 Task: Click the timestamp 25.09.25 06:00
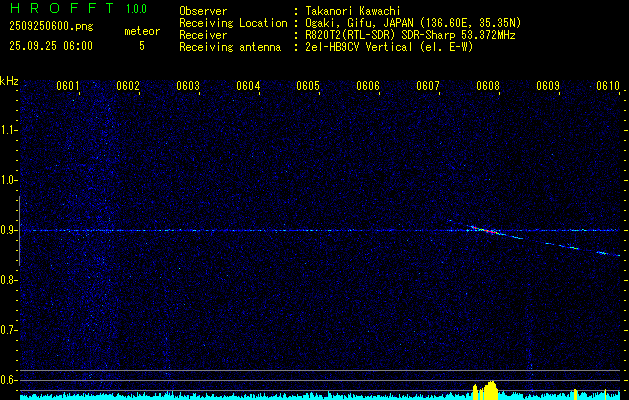pyautogui.click(x=51, y=46)
